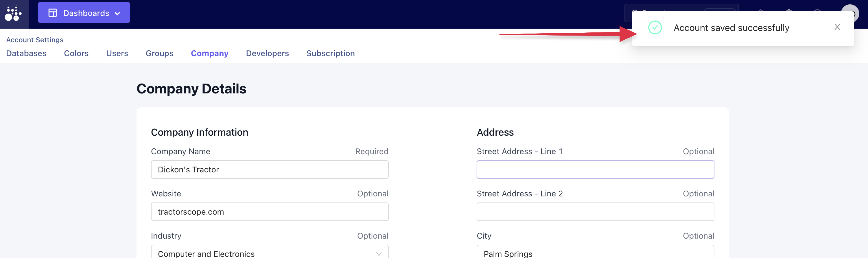Click the Dashboards layout grid icon
Image resolution: width=868 pixels, height=258 pixels.
(x=53, y=13)
